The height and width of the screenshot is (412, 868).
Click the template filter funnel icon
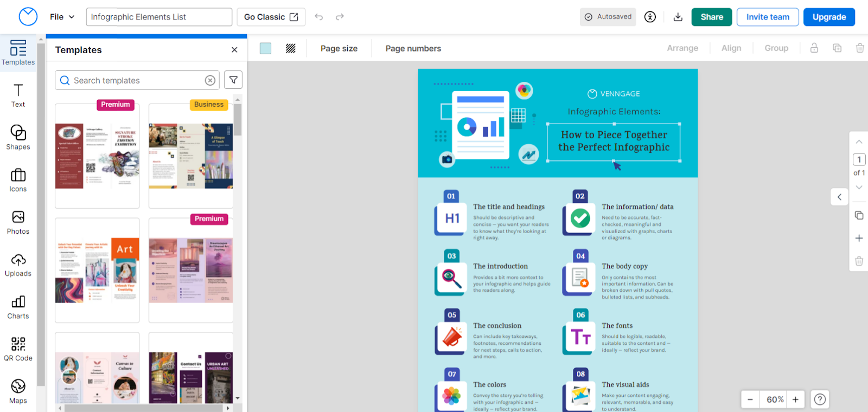233,80
